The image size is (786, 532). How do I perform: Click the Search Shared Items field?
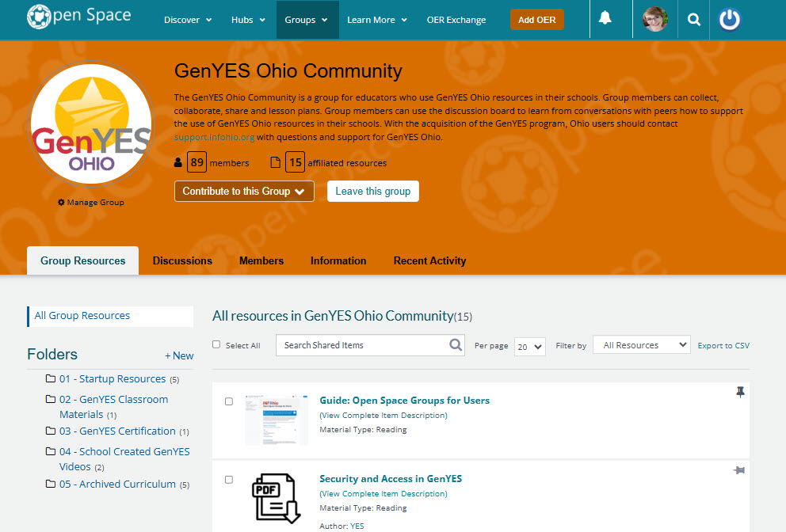click(x=370, y=345)
